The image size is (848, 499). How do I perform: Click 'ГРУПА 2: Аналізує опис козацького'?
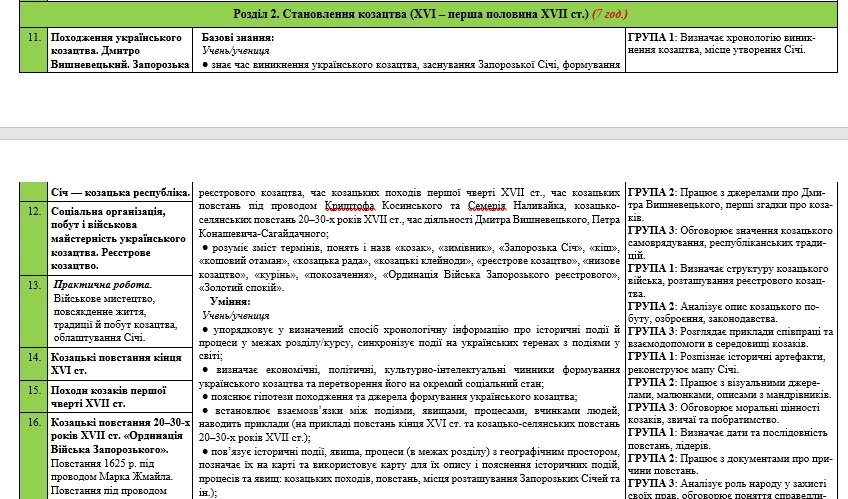click(724, 312)
